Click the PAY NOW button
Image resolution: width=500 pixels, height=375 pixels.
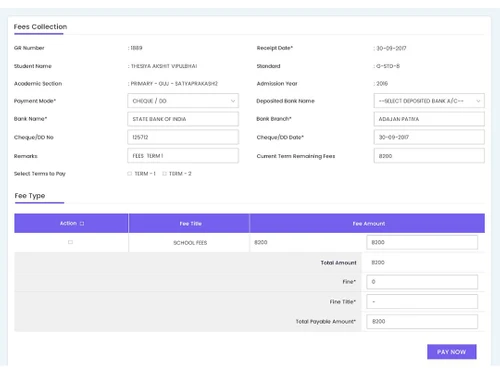(452, 352)
